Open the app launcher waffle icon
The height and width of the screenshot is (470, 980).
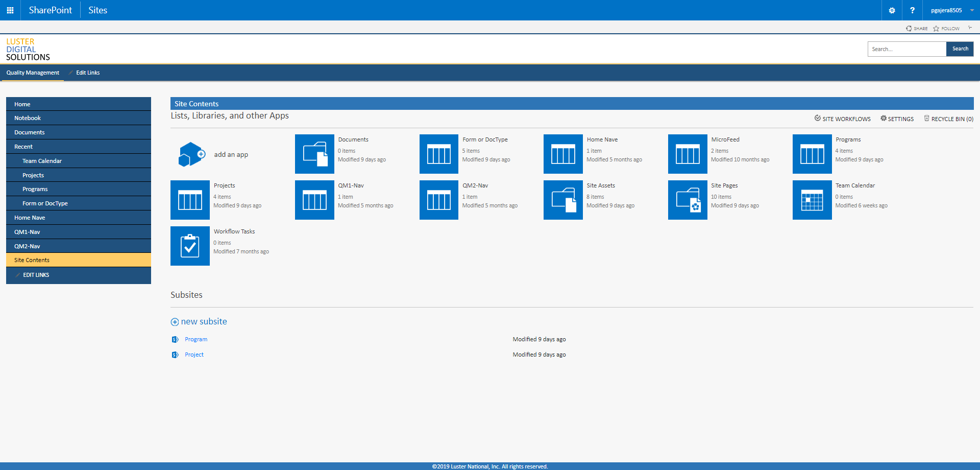10,10
